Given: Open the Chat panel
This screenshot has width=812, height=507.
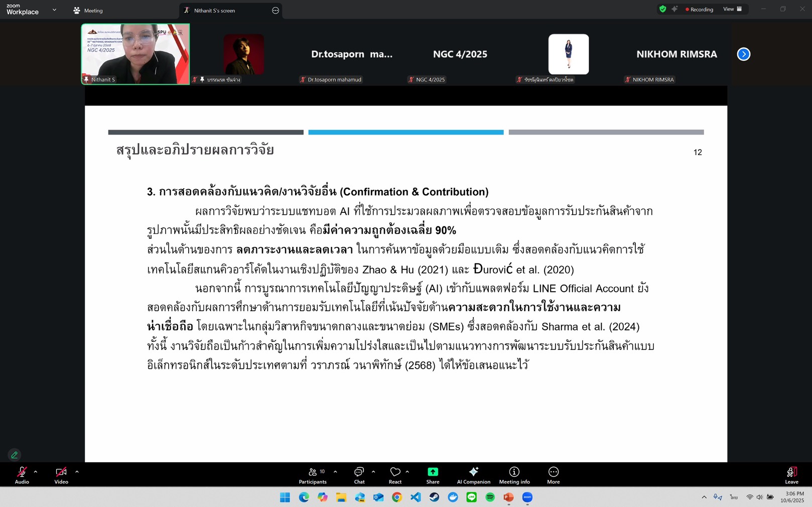Looking at the screenshot, I should tap(359, 475).
